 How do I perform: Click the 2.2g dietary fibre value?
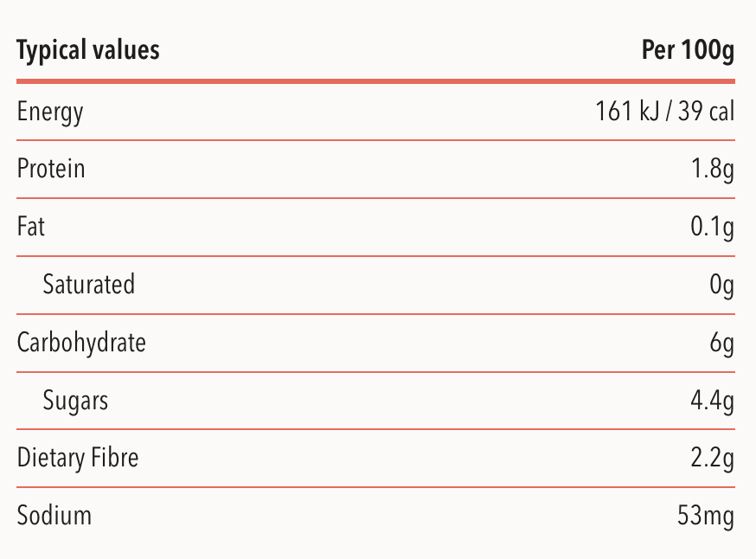click(712, 458)
